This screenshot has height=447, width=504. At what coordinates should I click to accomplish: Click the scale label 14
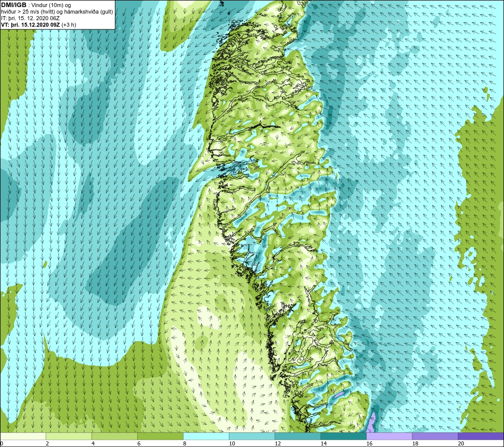click(x=324, y=443)
